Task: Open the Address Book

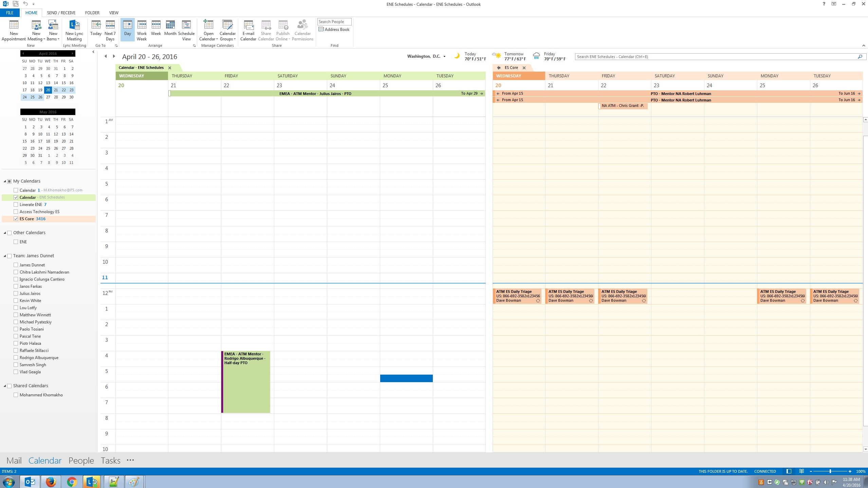Action: (x=334, y=30)
